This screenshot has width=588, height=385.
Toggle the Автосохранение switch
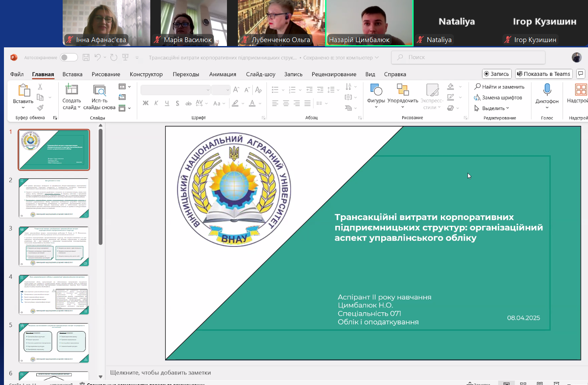tap(69, 57)
